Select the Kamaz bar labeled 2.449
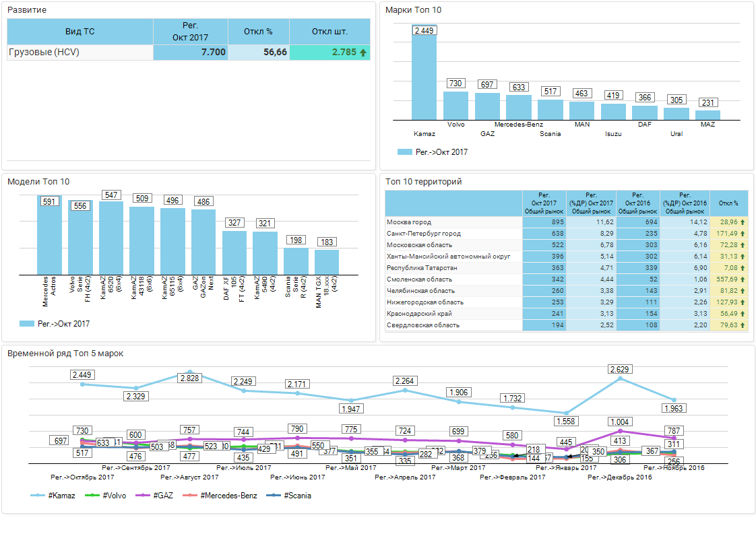This screenshot has width=756, height=534. coord(424,73)
